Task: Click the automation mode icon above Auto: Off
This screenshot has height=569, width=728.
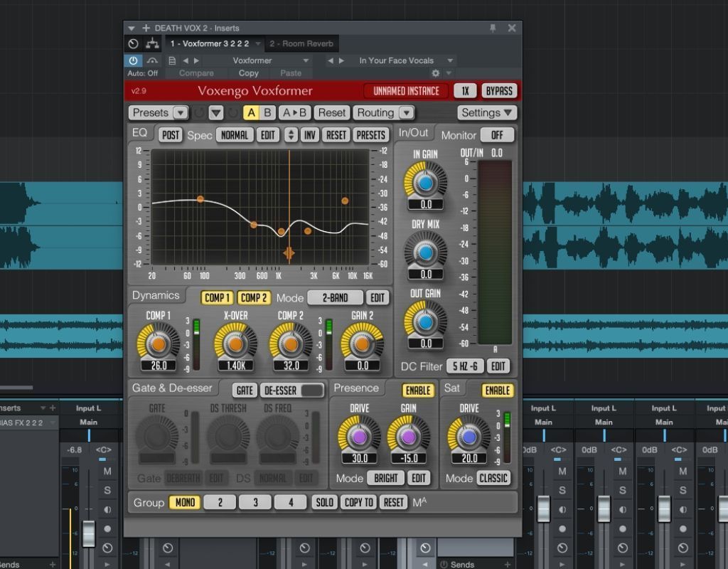Action: [152, 60]
